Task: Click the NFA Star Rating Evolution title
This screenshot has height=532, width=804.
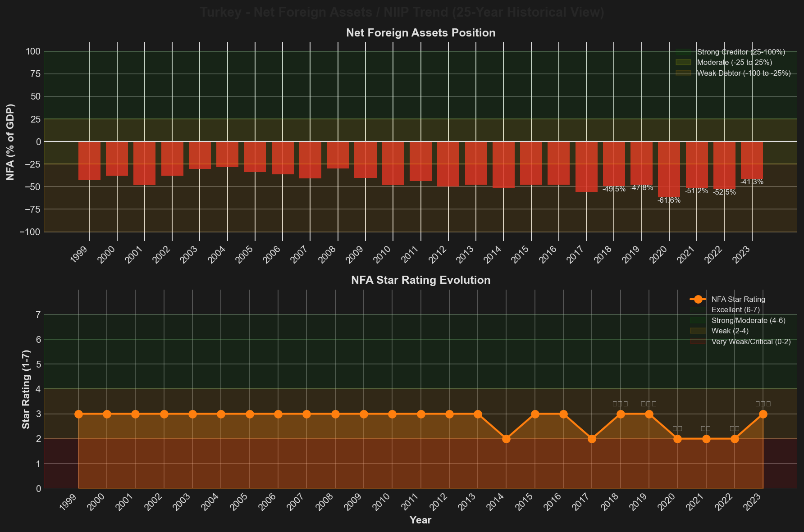Action: (x=420, y=280)
